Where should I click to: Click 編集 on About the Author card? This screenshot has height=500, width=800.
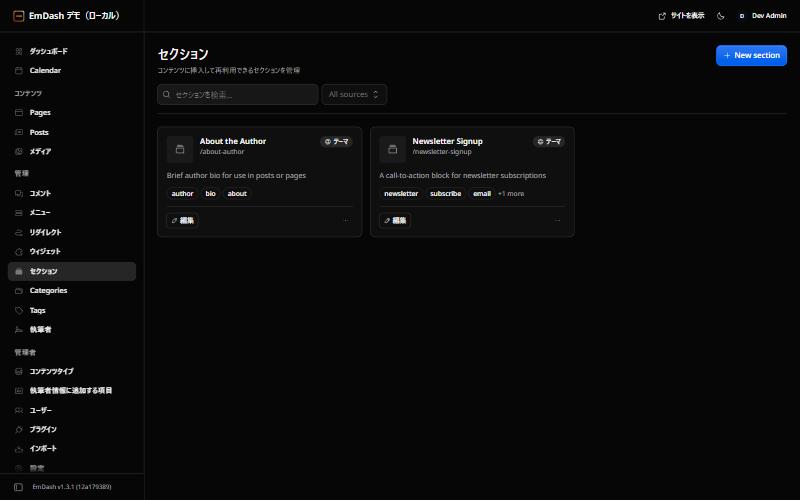pyautogui.click(x=183, y=220)
